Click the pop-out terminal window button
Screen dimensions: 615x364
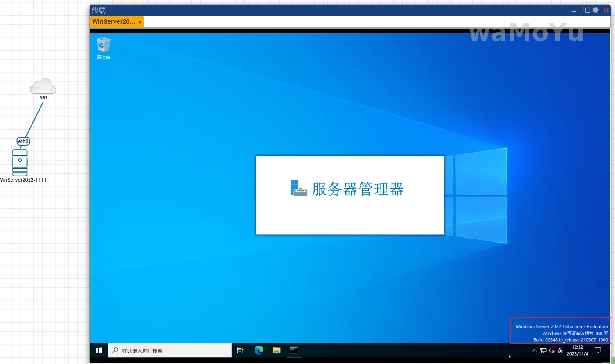pos(586,10)
